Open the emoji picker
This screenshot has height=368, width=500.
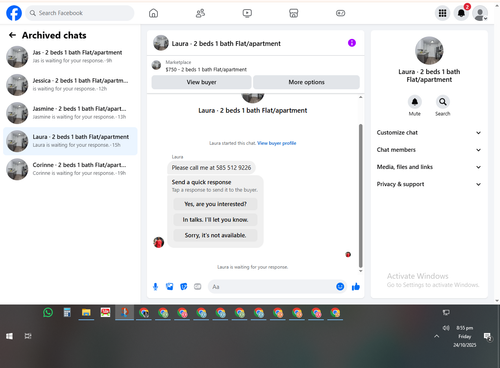tap(340, 287)
